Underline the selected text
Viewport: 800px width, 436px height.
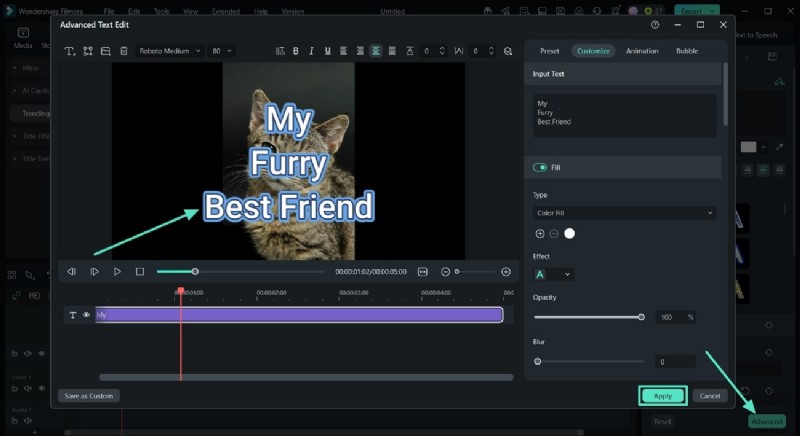pos(327,51)
